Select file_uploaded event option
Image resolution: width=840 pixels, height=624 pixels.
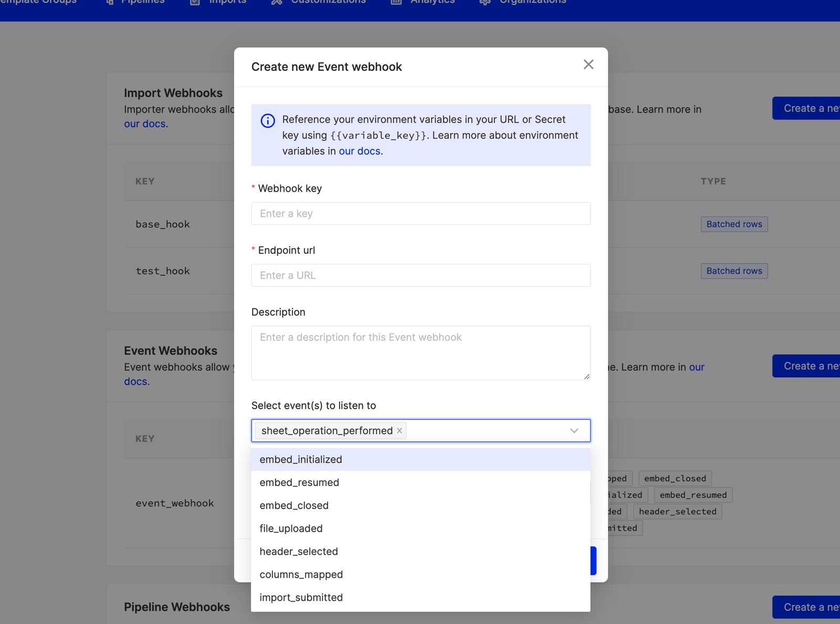click(x=291, y=528)
